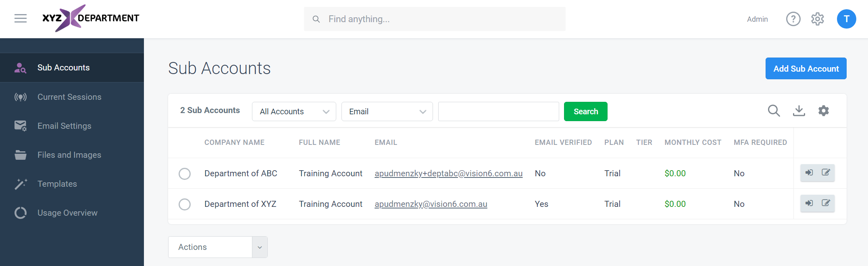868x266 pixels.
Task: Click the green Search button
Action: click(586, 111)
